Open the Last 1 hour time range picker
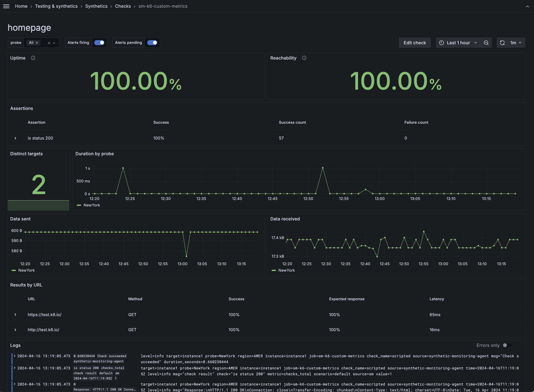The image size is (534, 392). 458,42
